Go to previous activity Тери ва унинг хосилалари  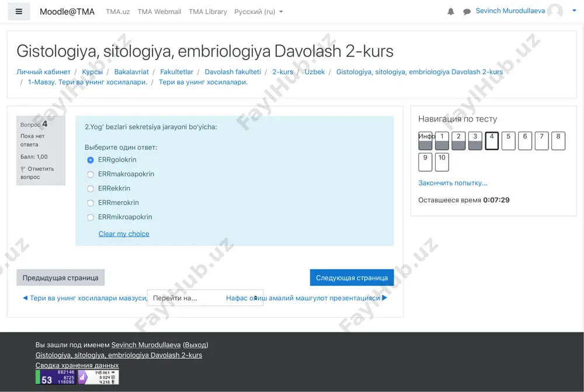(x=85, y=298)
